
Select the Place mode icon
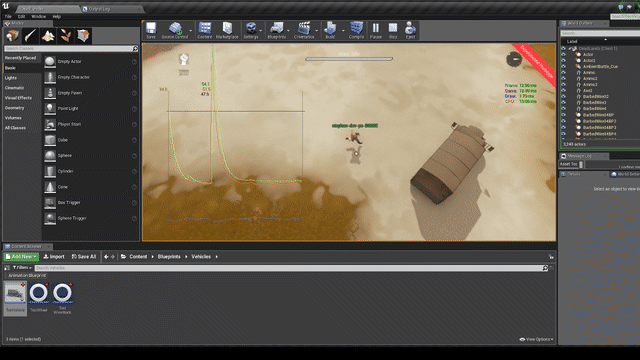coord(12,36)
